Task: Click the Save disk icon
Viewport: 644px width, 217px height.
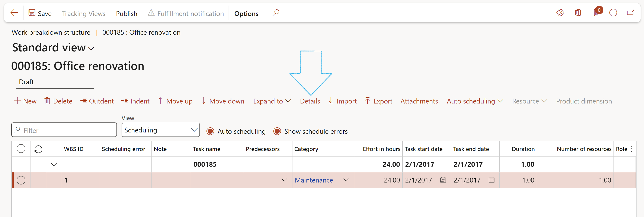Action: point(32,13)
